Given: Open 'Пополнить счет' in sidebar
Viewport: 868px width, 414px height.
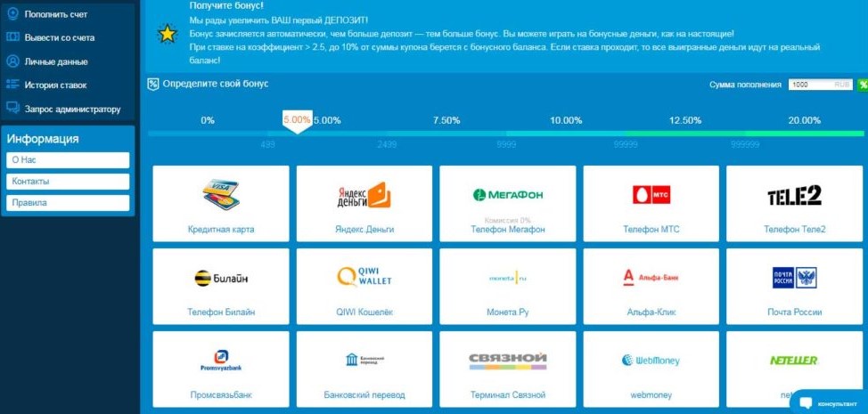Looking at the screenshot, I should (55, 14).
